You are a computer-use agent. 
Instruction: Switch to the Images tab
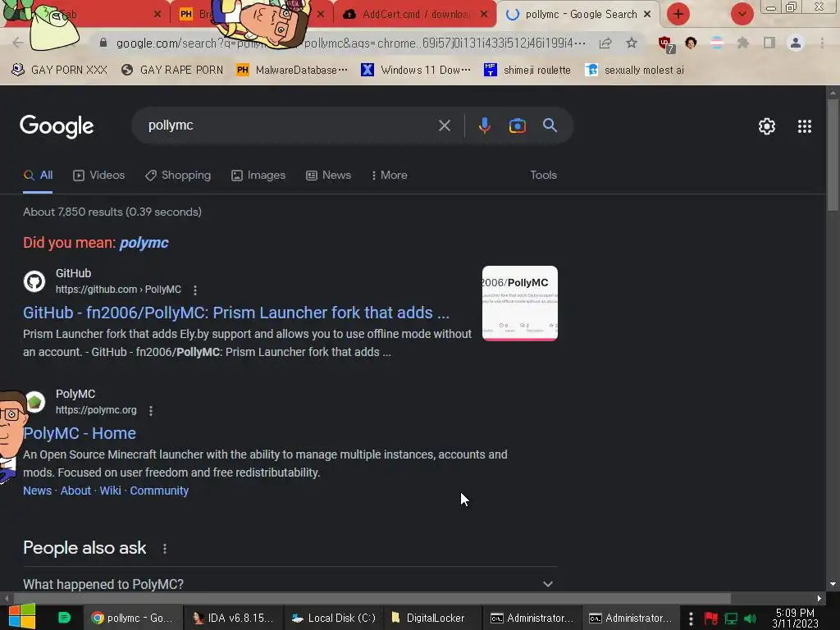coord(258,176)
